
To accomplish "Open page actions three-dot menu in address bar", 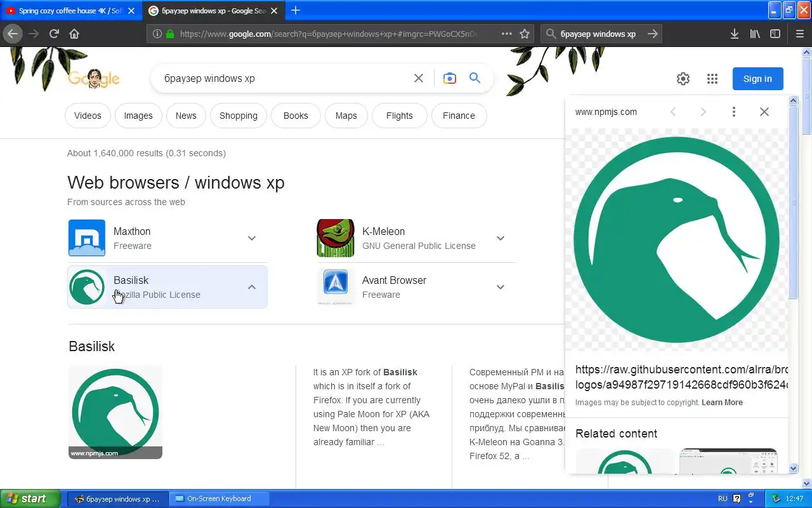I will click(507, 34).
